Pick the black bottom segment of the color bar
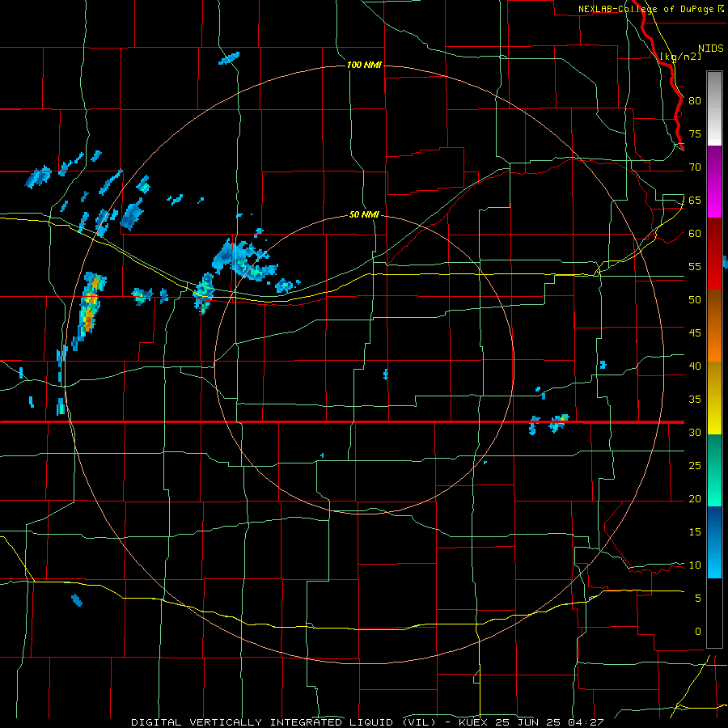This screenshot has width=728, height=728. click(x=714, y=613)
